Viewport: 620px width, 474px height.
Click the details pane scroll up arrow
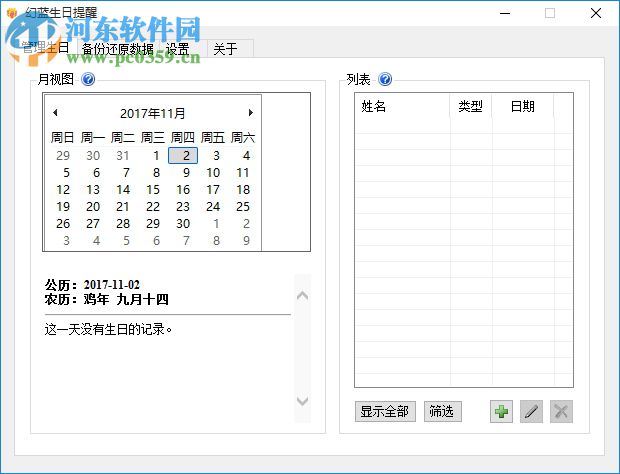302,296
